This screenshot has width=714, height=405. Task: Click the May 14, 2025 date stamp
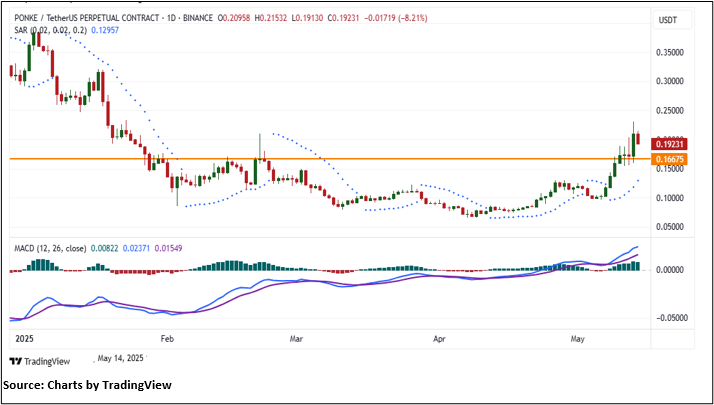tap(120, 358)
